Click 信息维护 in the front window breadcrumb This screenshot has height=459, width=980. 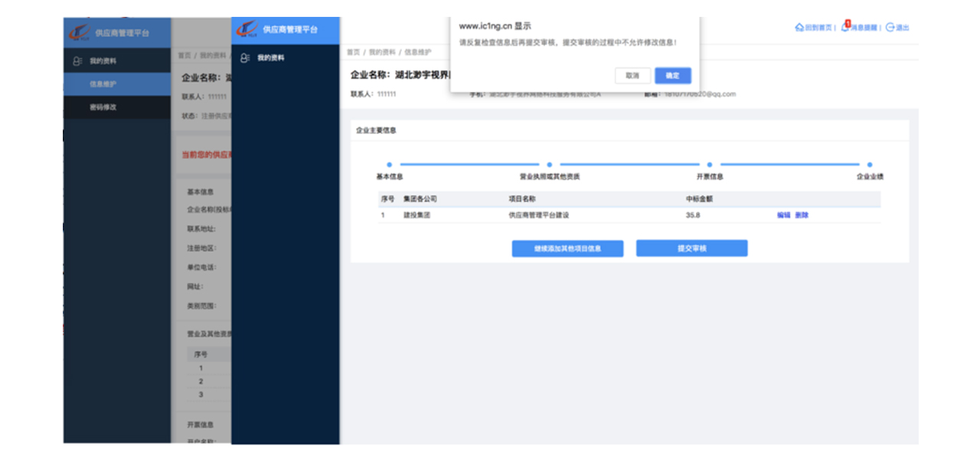(x=417, y=52)
